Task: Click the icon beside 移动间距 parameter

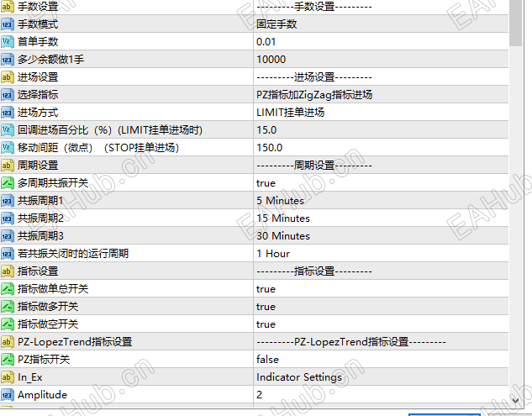Action: (7, 148)
